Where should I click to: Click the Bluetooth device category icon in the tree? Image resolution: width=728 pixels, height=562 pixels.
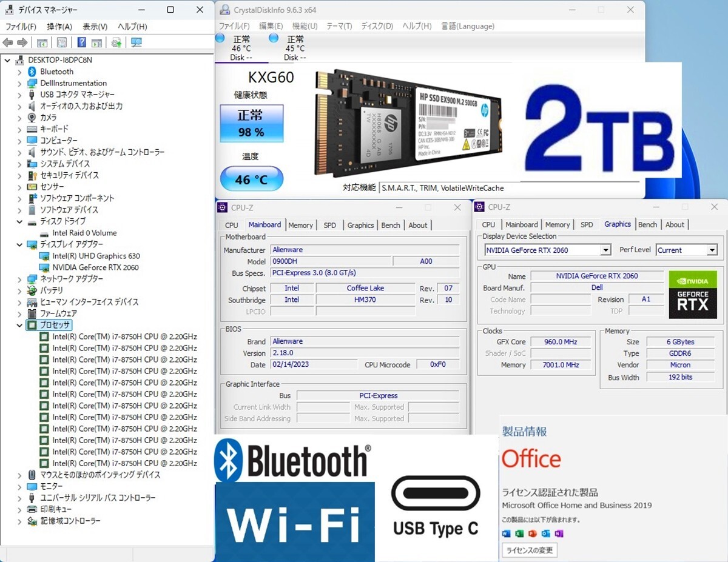pos(33,72)
